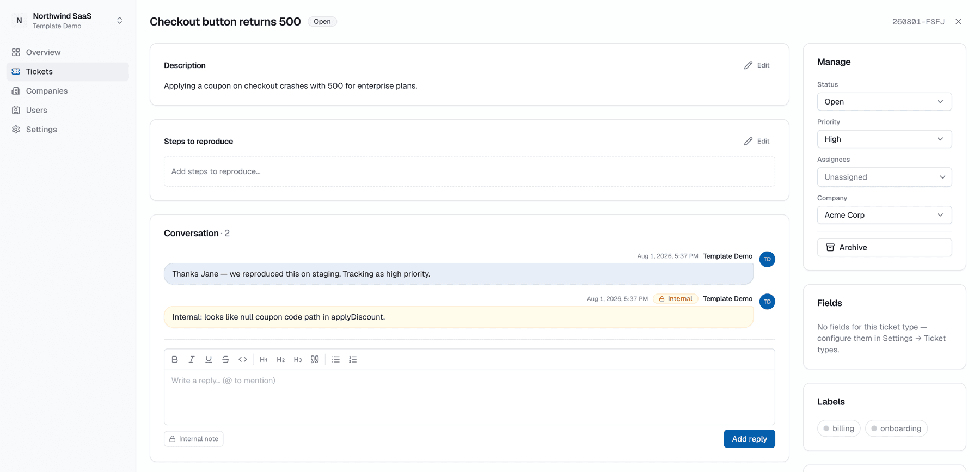Click the TD avatar on internal note
Viewport: 980px width, 472px height.
[767, 302]
